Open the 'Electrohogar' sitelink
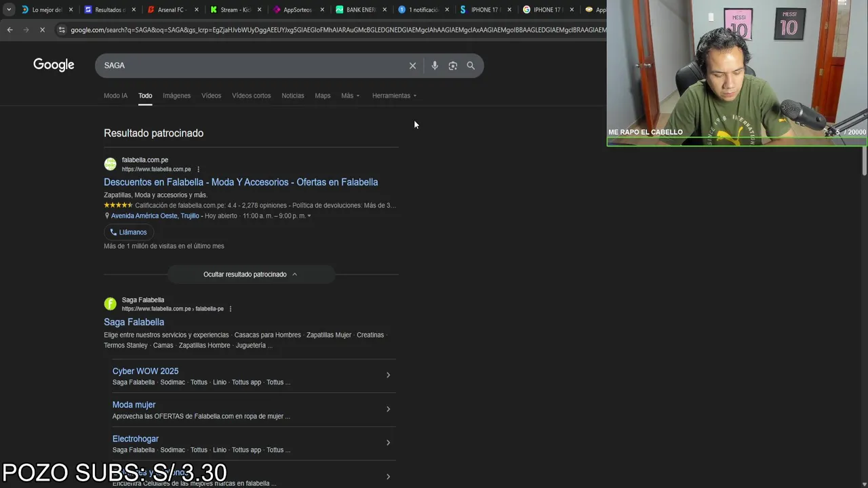The width and height of the screenshot is (868, 488). (x=136, y=439)
